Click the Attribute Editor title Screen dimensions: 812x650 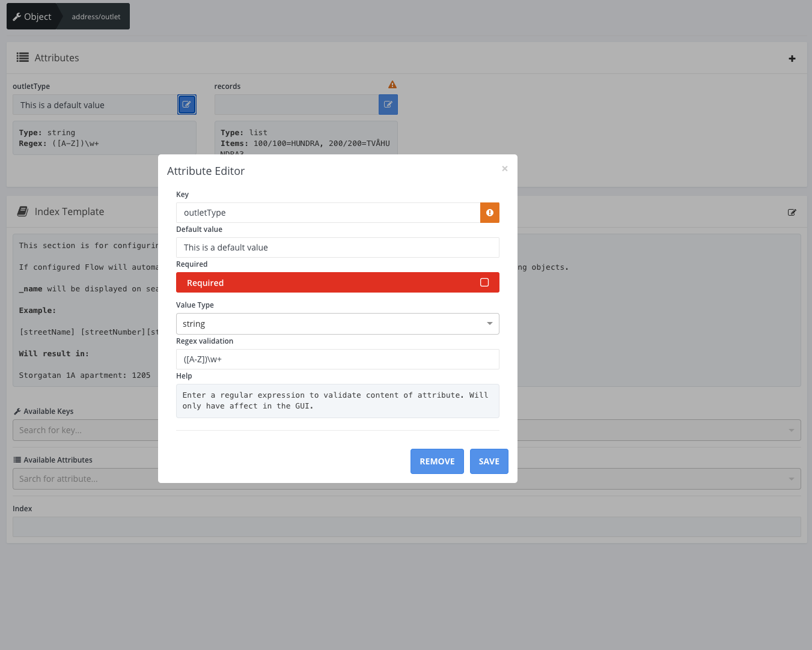pyautogui.click(x=206, y=171)
